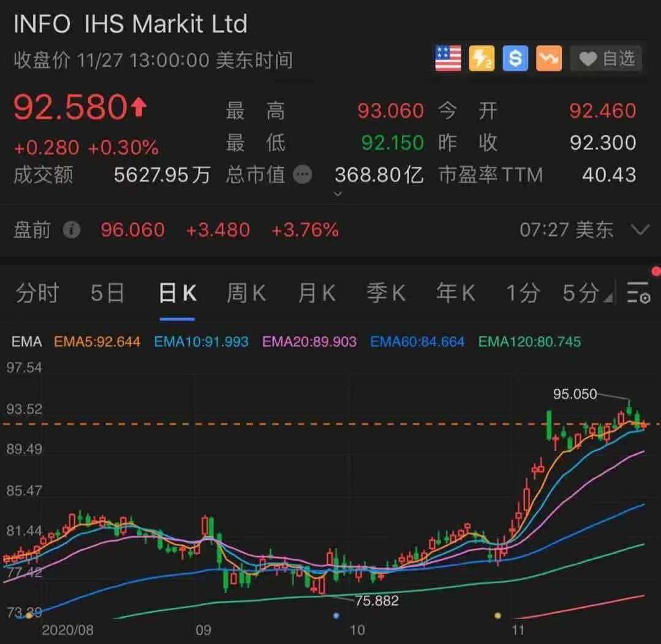Click the yellow lightning bolt icon
This screenshot has height=644, width=661.
[x=482, y=58]
